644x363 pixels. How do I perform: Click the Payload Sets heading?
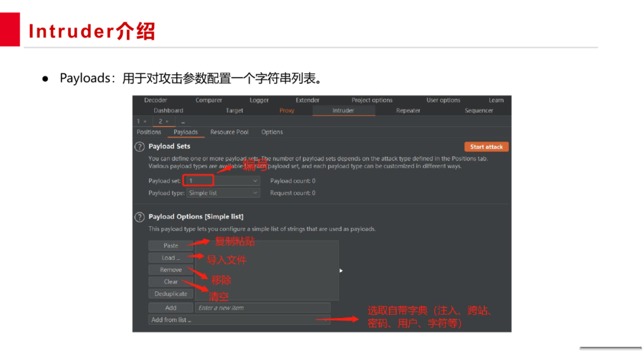[x=169, y=146]
